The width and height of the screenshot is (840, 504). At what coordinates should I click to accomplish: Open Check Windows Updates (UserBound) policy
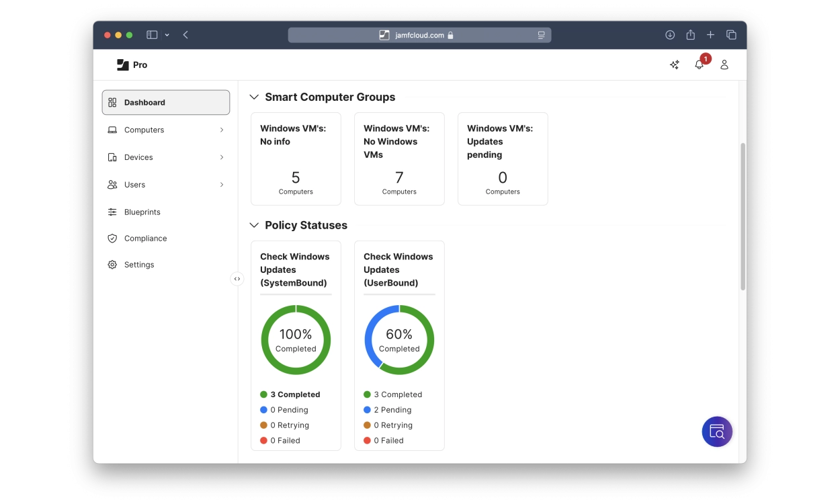(x=398, y=269)
